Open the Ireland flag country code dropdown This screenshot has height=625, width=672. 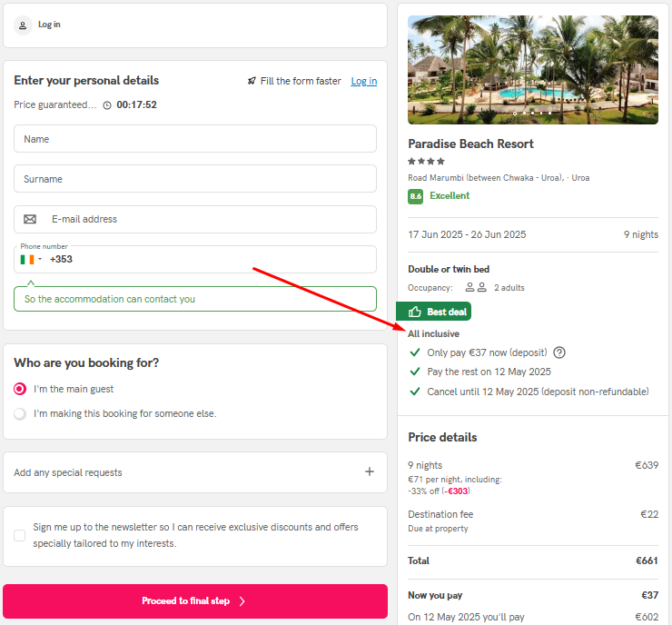[31, 259]
